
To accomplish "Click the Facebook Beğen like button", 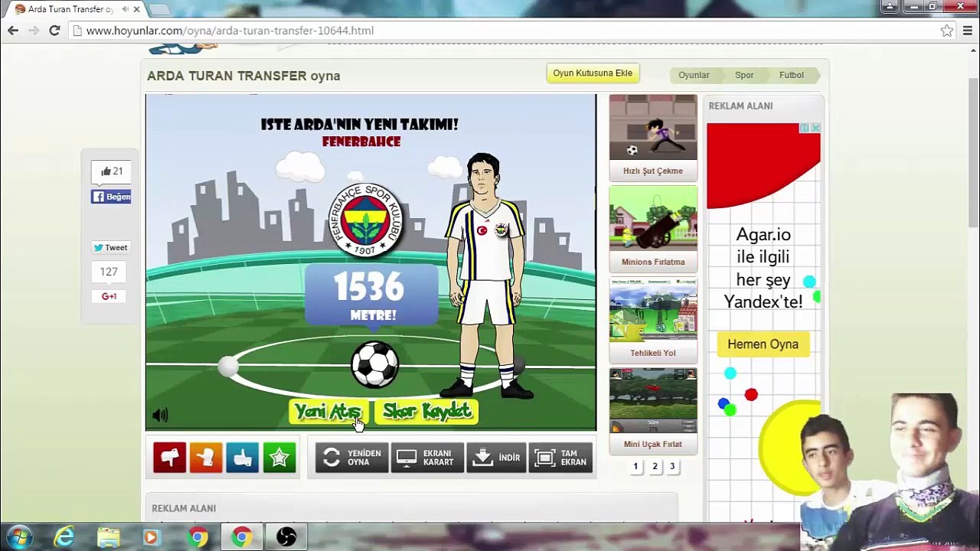I will pos(111,197).
